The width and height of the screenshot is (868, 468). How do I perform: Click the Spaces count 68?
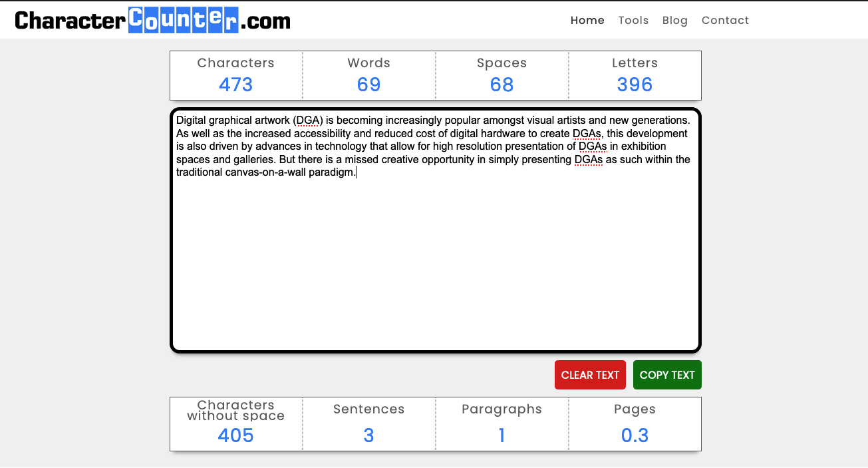coord(502,85)
